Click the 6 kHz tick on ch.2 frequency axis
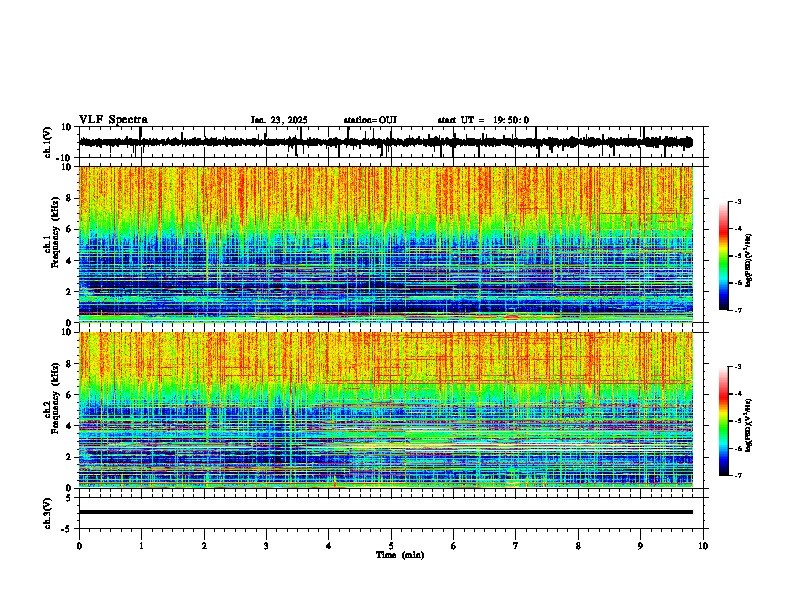 70,395
